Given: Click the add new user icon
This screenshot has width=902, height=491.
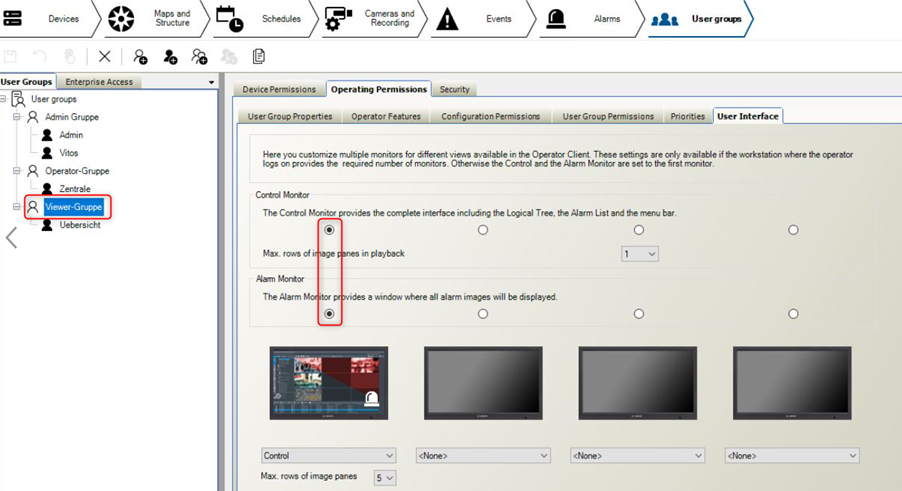Looking at the screenshot, I should click(171, 57).
